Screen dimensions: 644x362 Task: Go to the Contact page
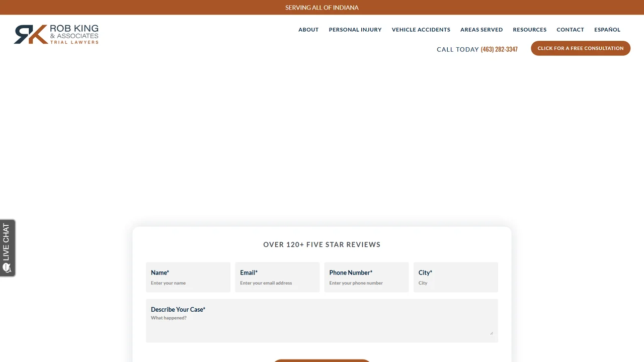click(x=570, y=30)
